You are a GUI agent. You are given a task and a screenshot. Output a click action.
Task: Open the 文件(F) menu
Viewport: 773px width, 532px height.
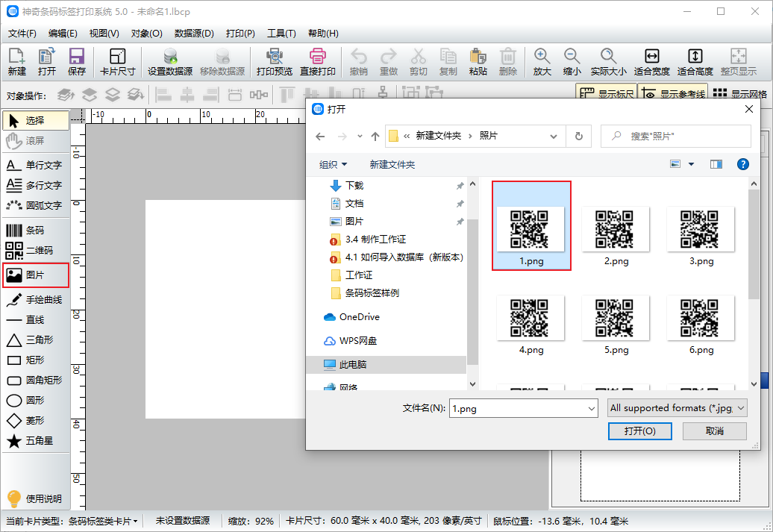[22, 34]
